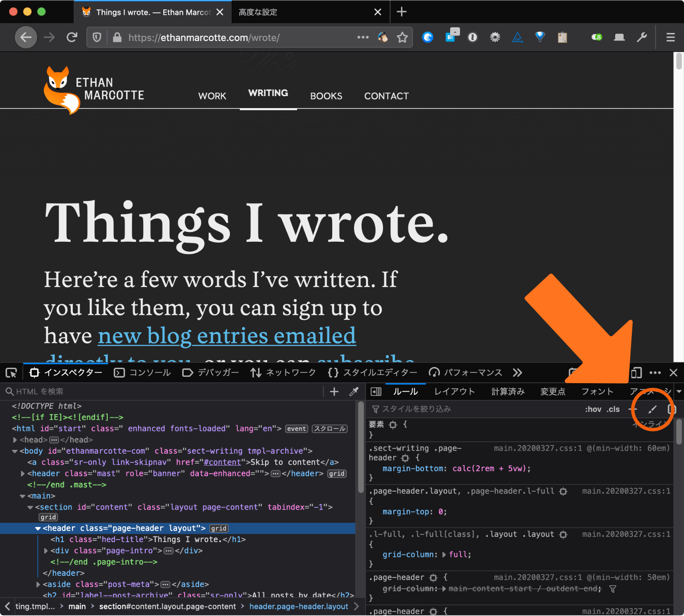Toggle the JS switch extension
The width and height of the screenshot is (684, 616).
[597, 37]
